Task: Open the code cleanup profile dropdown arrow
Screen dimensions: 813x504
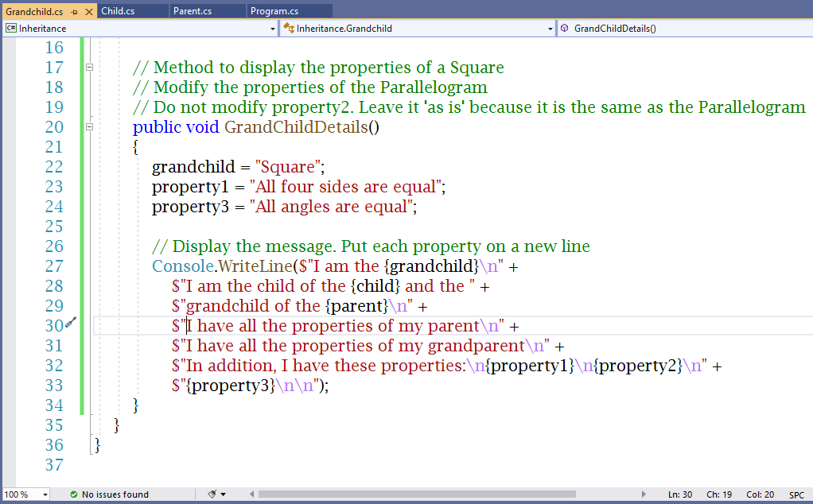Action: [224, 494]
